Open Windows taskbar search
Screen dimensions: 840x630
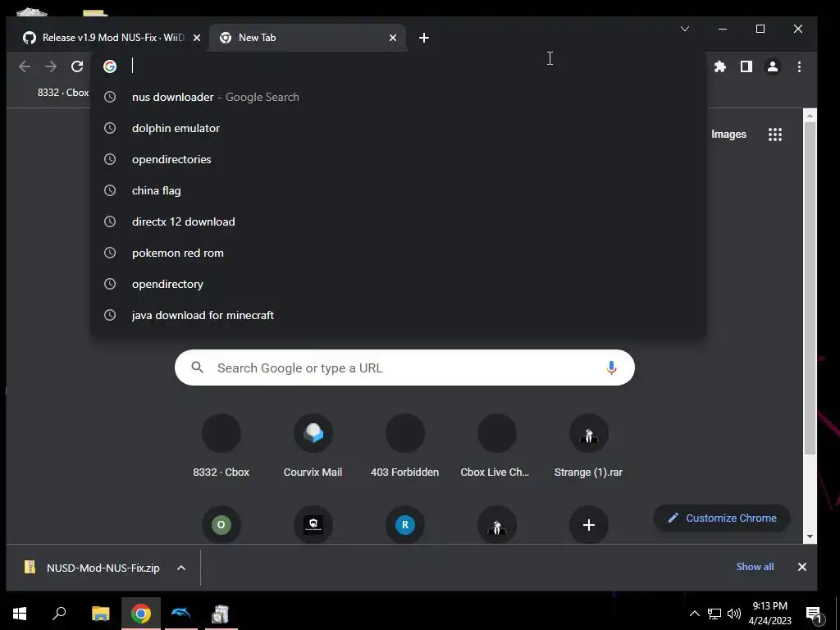59,614
